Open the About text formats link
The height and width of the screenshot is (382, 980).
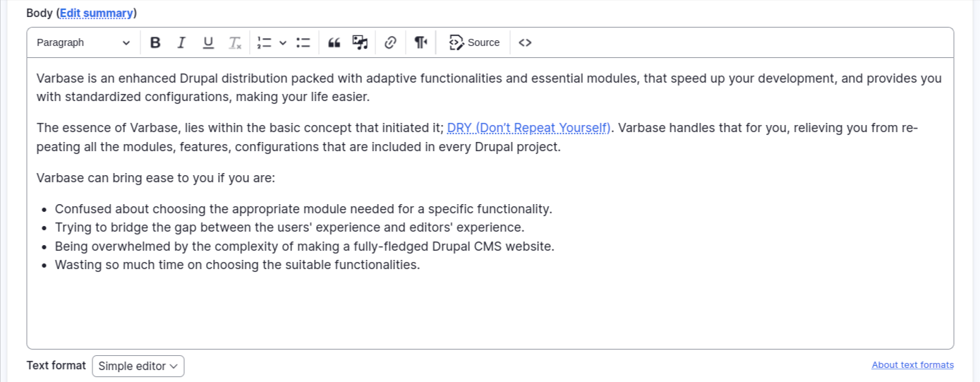pyautogui.click(x=912, y=365)
